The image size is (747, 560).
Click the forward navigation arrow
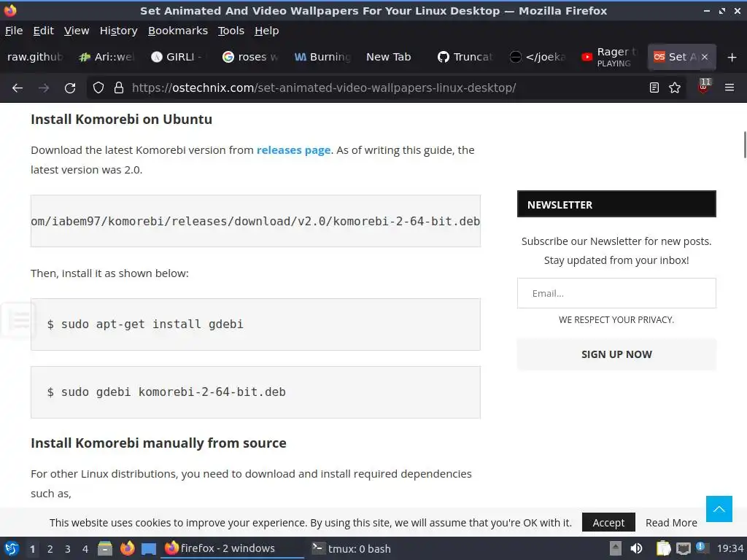click(x=44, y=87)
